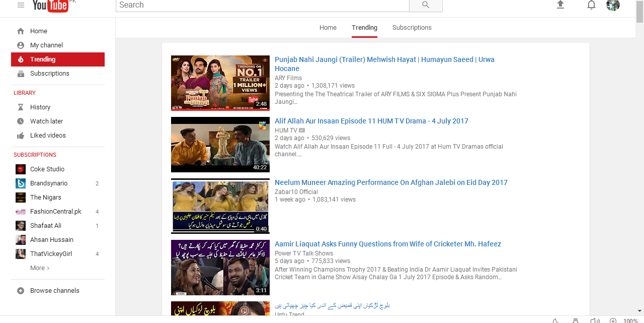Click the Alif Allah Aur Insaan thumbnail
The height and width of the screenshot is (323, 644).
(220, 145)
